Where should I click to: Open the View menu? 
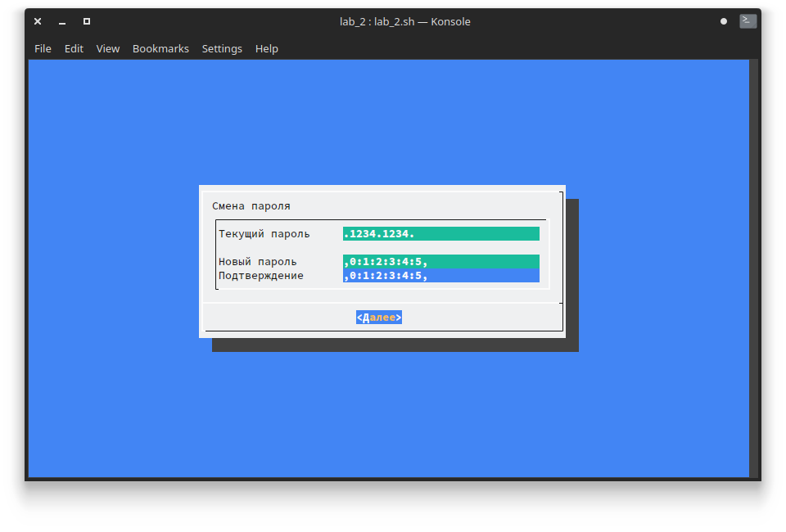pos(108,48)
